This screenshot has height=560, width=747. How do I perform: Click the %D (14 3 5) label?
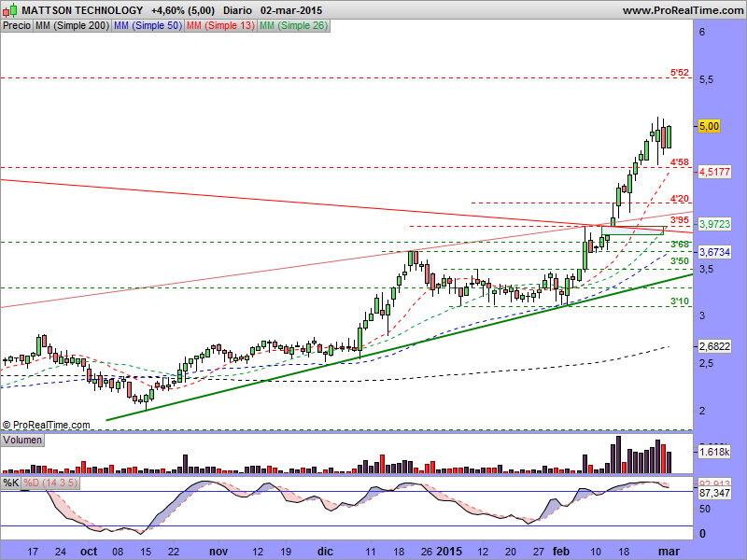(50, 483)
